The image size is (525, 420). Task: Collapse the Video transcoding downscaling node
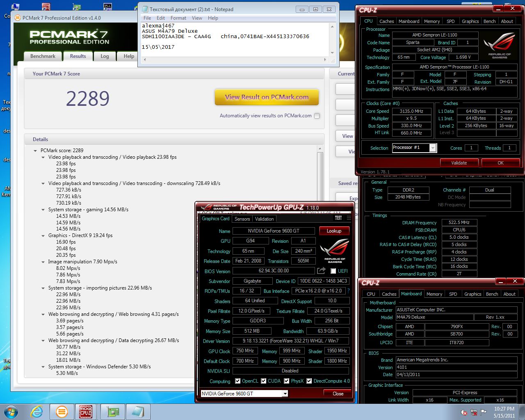click(x=43, y=183)
